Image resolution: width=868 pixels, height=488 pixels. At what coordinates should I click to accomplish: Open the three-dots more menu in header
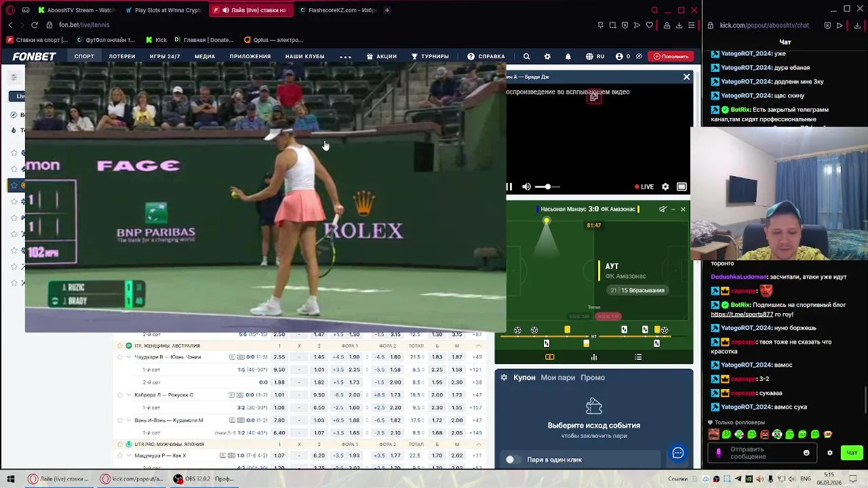pos(345,56)
